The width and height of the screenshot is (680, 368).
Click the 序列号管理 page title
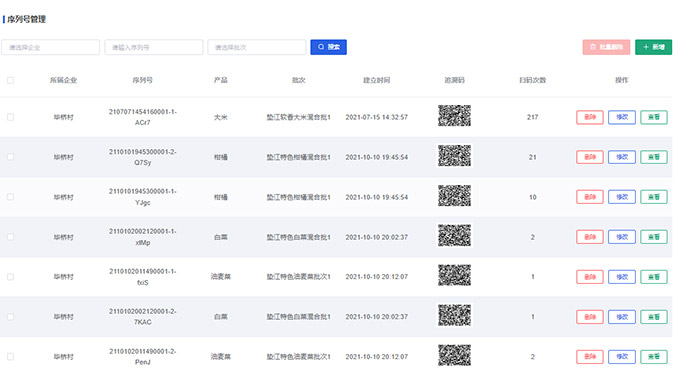26,19
